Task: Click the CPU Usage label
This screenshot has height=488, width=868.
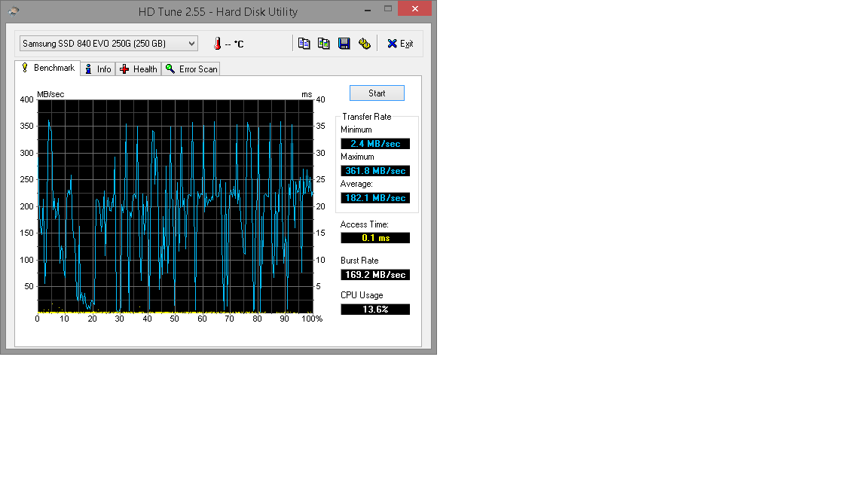Action: click(x=362, y=295)
